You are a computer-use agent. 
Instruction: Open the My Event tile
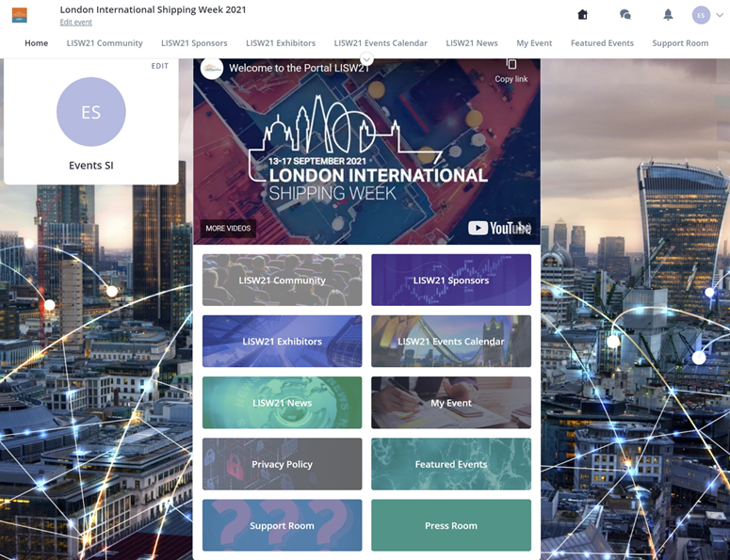451,403
